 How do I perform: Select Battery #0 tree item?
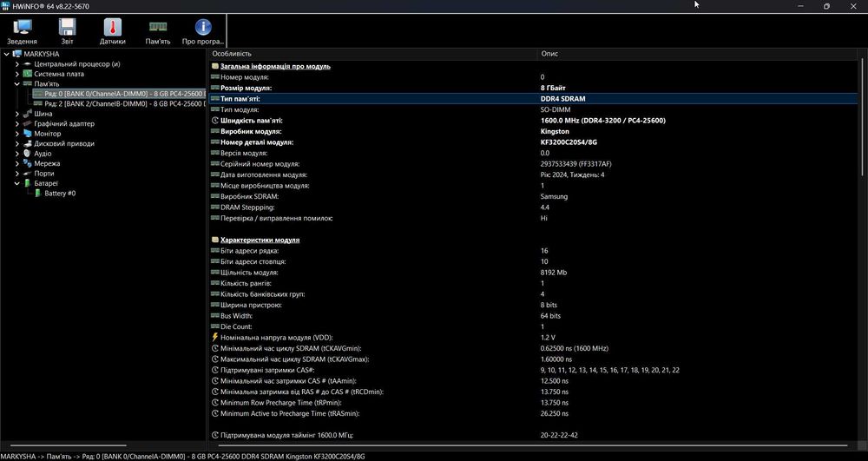pos(60,194)
